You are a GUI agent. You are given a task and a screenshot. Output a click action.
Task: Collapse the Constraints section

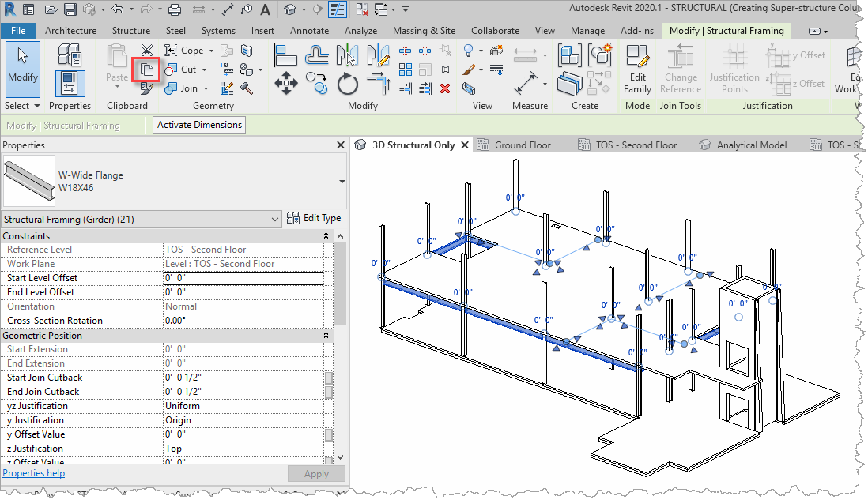pyautogui.click(x=326, y=236)
